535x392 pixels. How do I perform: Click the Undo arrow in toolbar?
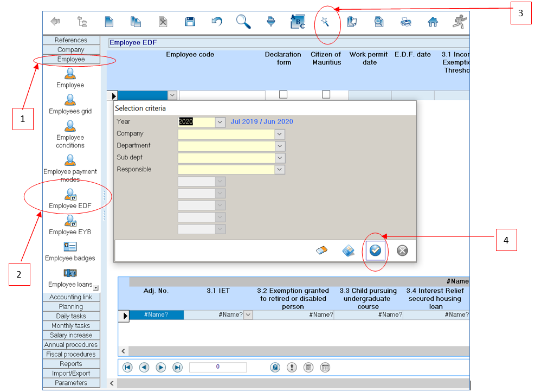[x=217, y=22]
